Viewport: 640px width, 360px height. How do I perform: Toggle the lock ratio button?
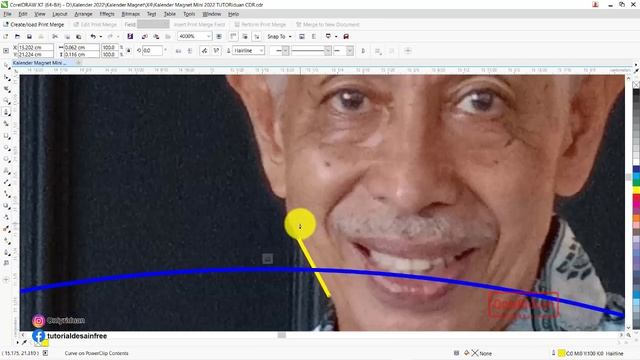[x=128, y=51]
